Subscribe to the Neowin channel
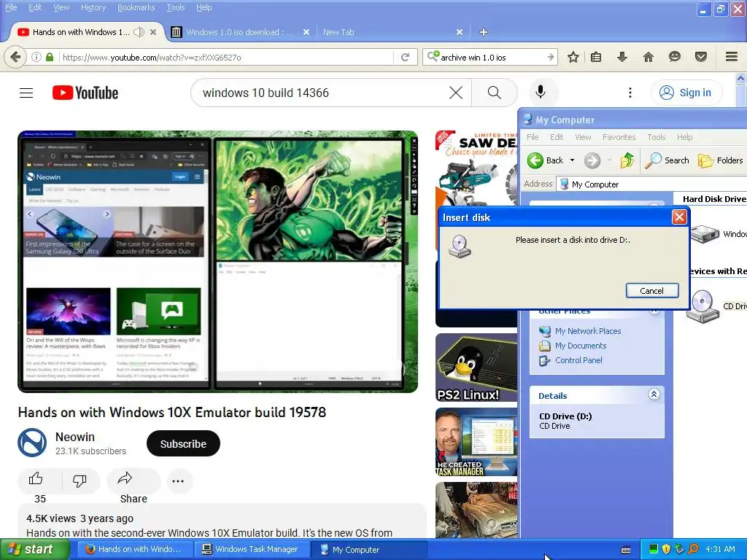The image size is (747, 560). (183, 444)
